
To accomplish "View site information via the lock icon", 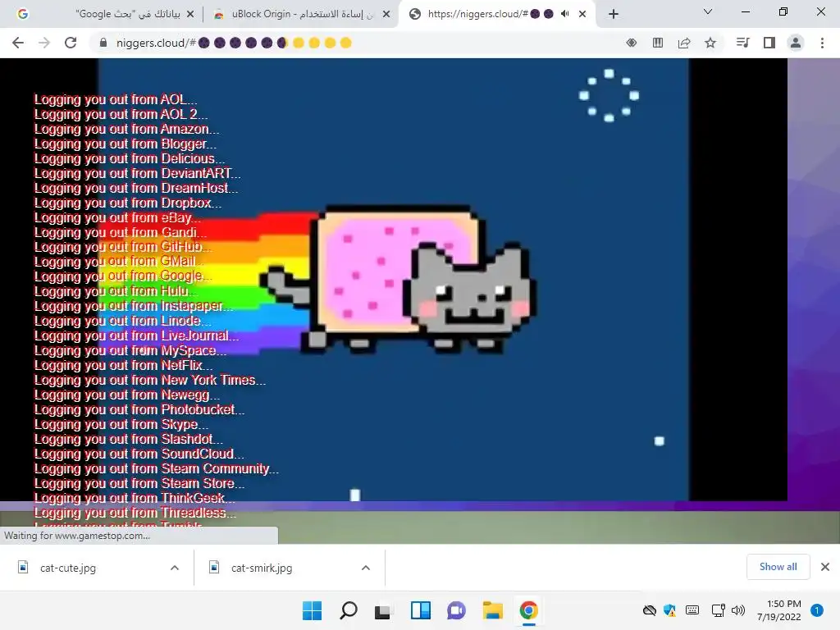I will click(103, 43).
